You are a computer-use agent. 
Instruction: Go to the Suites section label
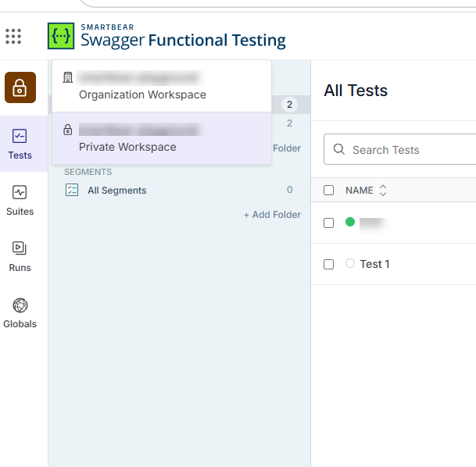tap(20, 212)
